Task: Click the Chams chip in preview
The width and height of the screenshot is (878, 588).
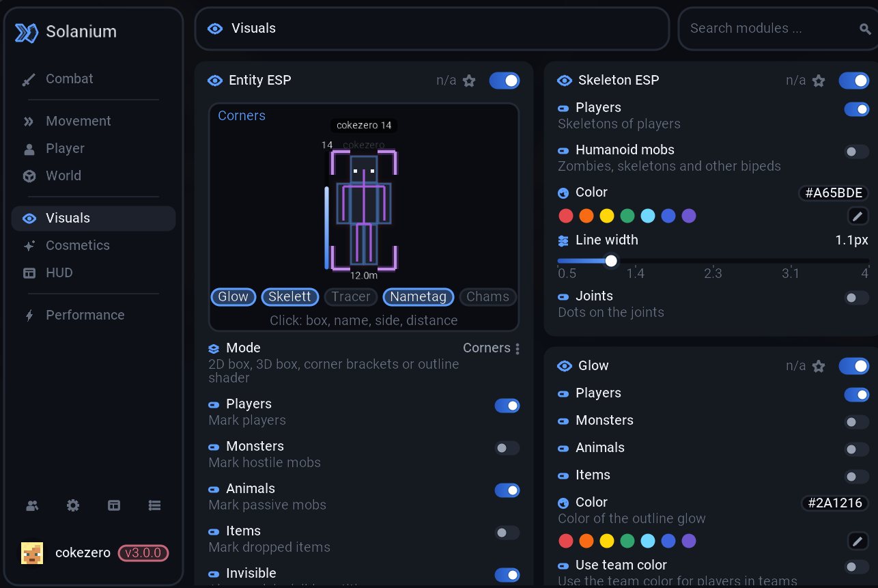Action: (x=487, y=297)
